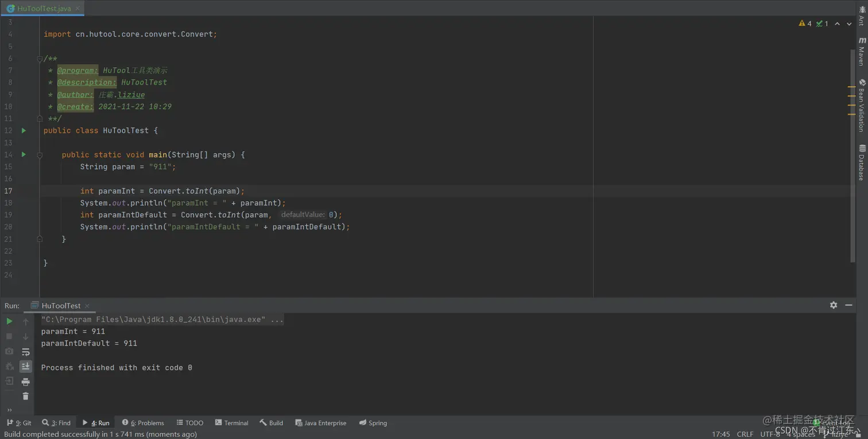This screenshot has height=439, width=868.
Task: Click line number 17 in gutter
Action: click(x=8, y=191)
